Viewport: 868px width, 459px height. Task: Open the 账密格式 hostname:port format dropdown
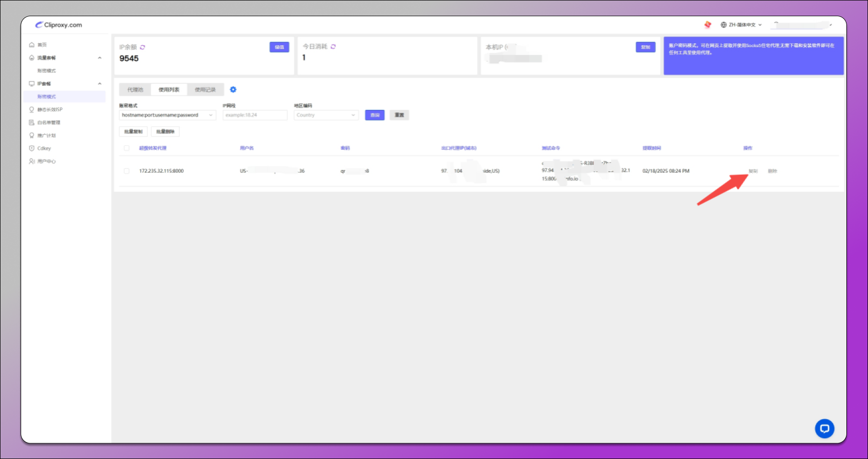pos(168,115)
